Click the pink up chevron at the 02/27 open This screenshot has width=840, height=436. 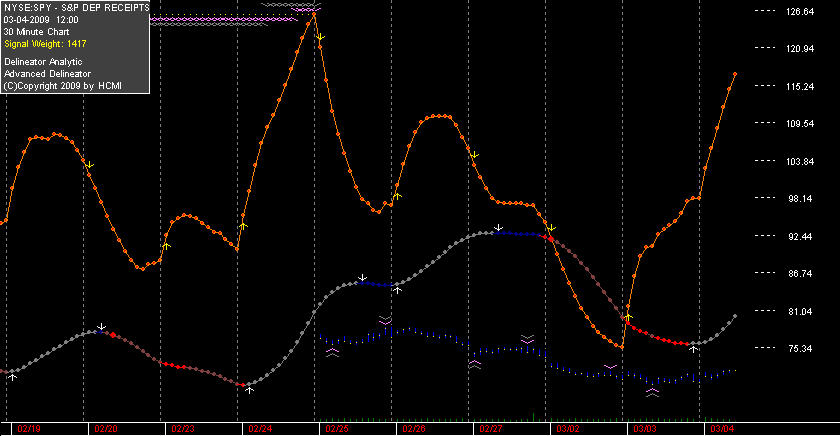475,365
